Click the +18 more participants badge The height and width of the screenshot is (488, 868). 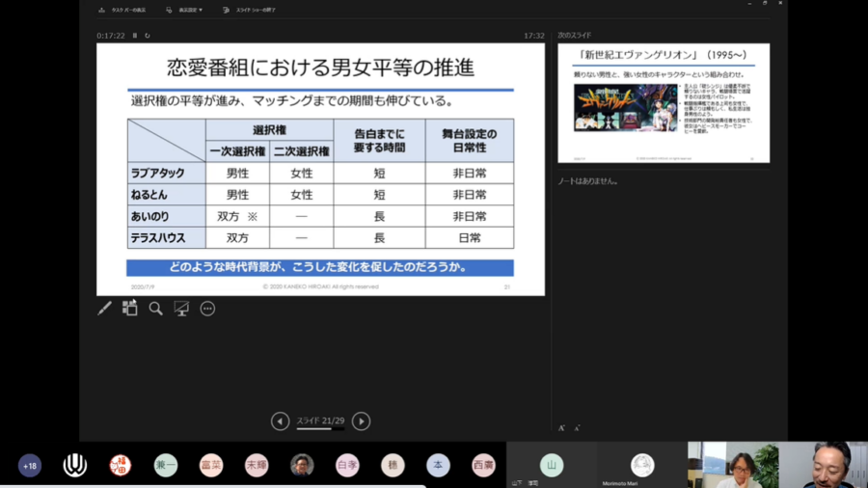[x=30, y=465]
